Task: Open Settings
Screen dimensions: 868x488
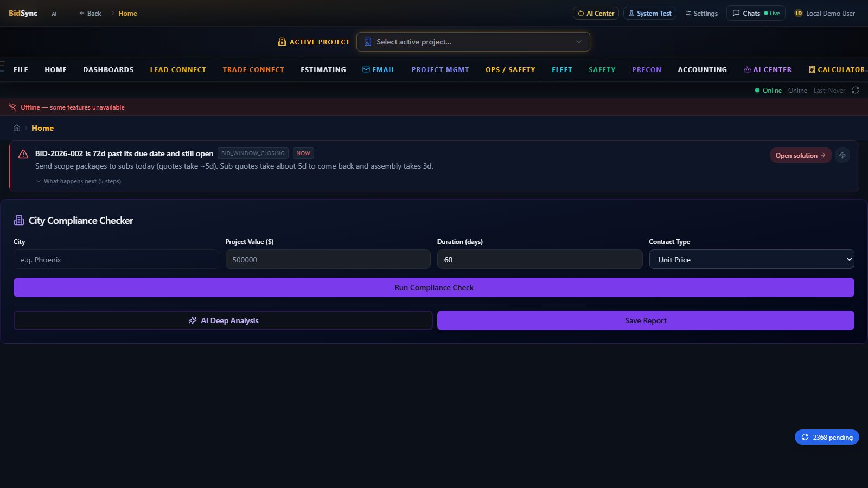Action: point(701,13)
